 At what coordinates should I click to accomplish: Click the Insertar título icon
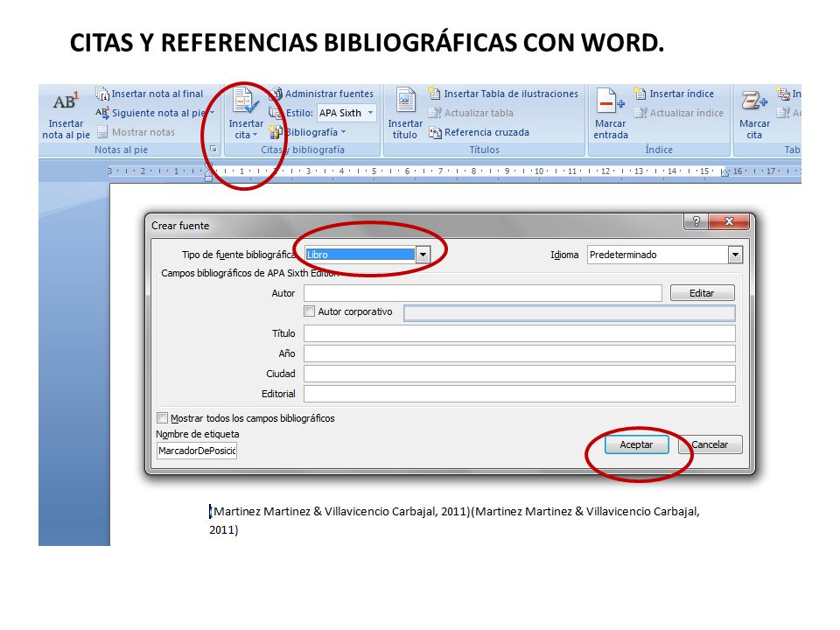click(x=405, y=100)
